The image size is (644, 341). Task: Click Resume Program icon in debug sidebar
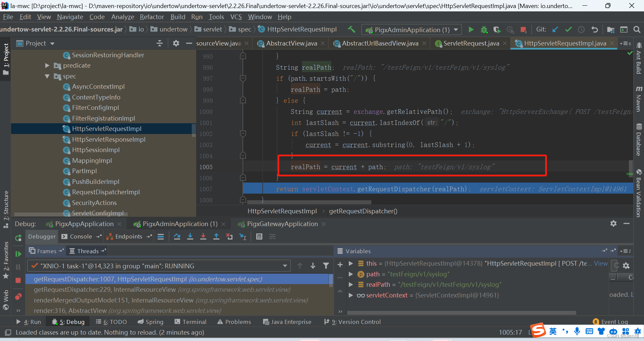click(x=18, y=254)
